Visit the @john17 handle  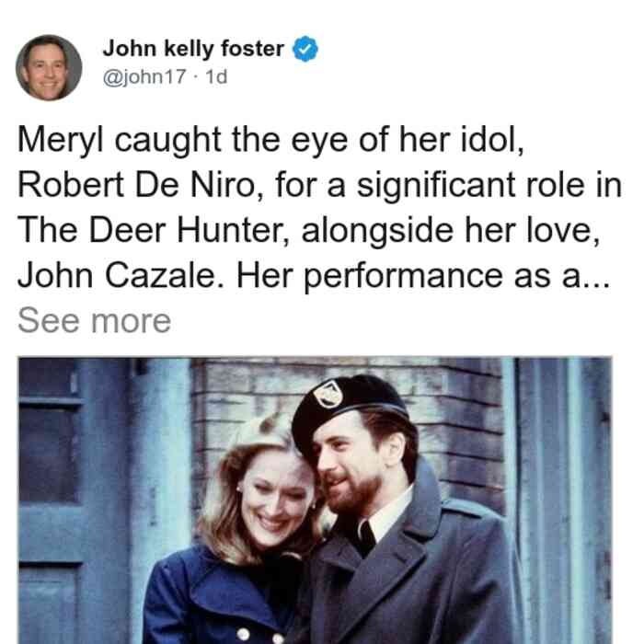click(x=144, y=76)
